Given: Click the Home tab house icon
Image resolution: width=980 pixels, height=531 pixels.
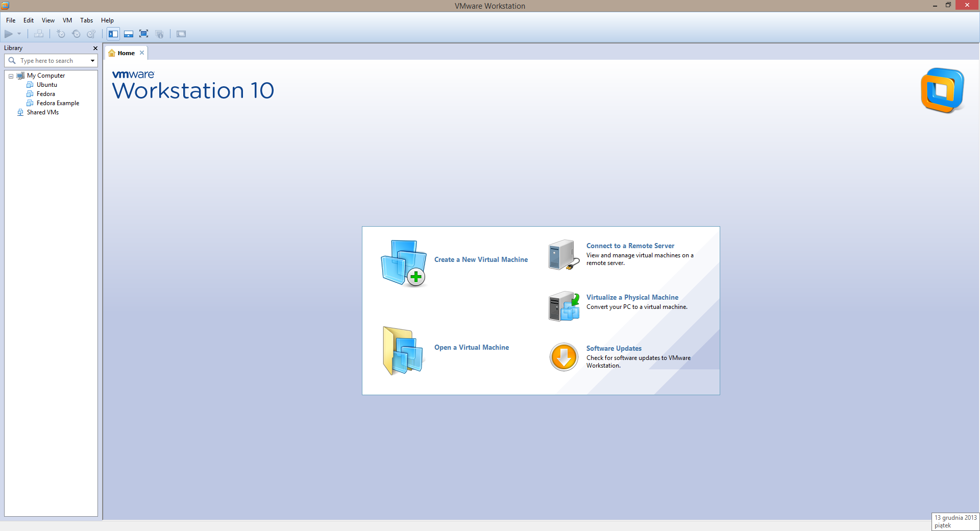Looking at the screenshot, I should pos(112,53).
